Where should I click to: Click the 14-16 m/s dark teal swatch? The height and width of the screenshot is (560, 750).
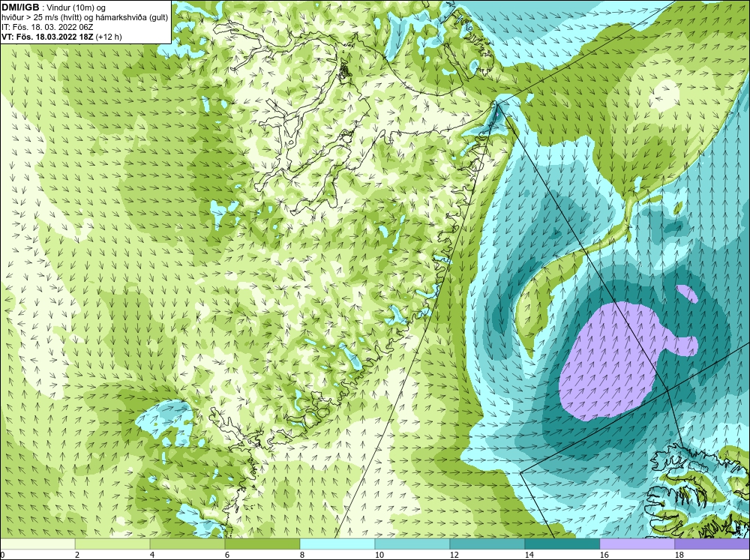click(x=562, y=544)
